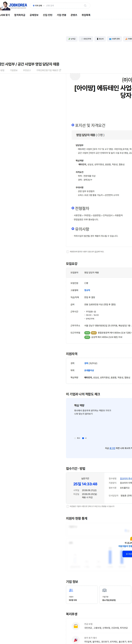
Task: Open the JOB 찾기 menu
Action: tap(5, 15)
